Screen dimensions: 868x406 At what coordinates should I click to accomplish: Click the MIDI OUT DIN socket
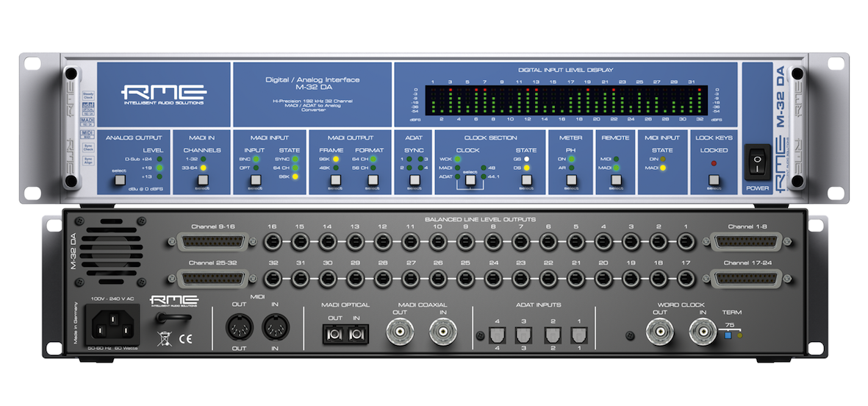(239, 327)
